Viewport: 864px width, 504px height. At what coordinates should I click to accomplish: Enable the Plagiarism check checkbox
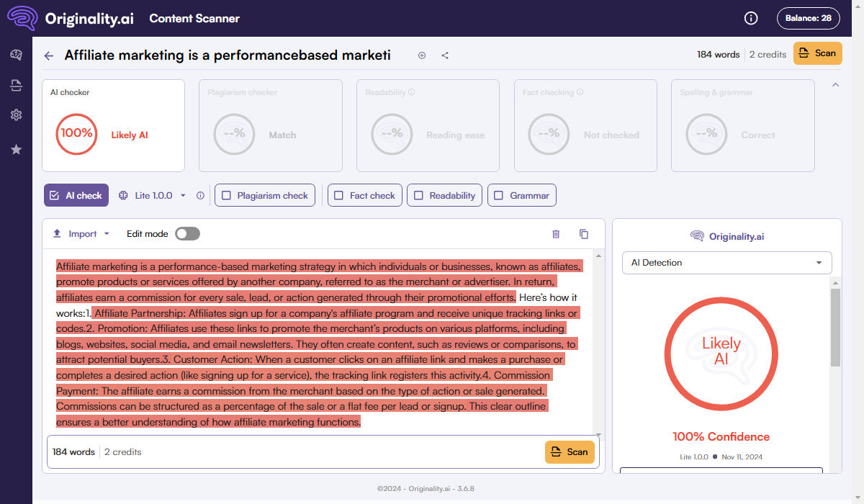click(227, 195)
